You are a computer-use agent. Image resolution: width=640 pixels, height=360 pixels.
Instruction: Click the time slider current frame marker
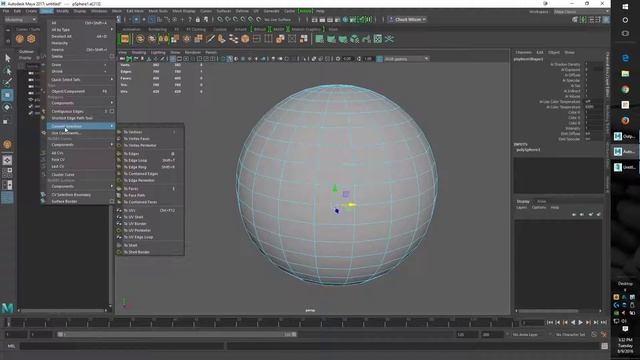click(x=8, y=322)
